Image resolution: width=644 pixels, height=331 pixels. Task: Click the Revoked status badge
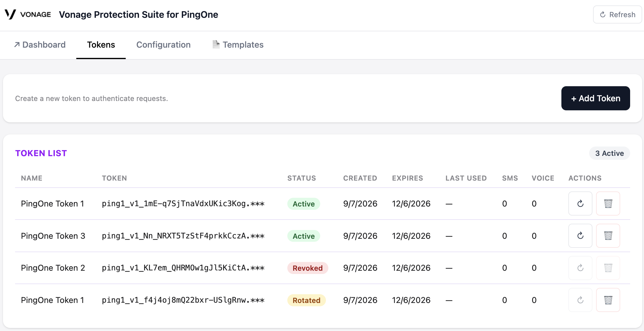click(308, 268)
